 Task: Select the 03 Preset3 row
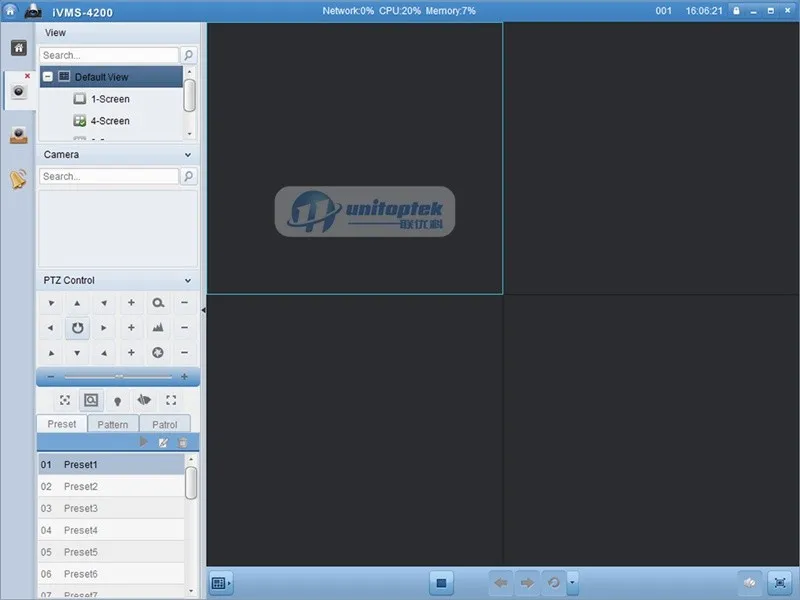[x=111, y=508]
